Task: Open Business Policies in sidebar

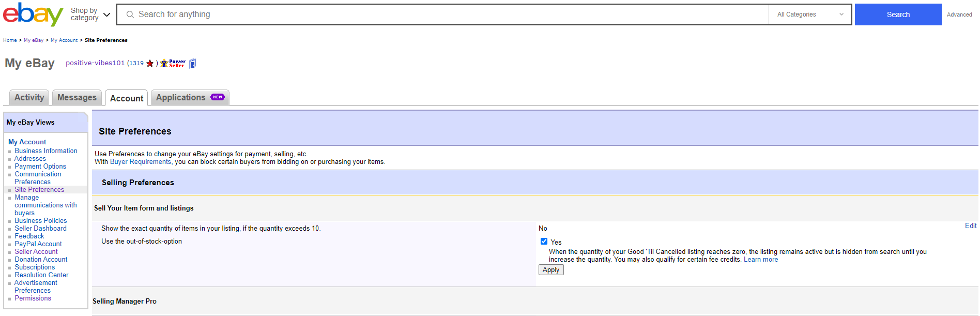Action: [41, 221]
